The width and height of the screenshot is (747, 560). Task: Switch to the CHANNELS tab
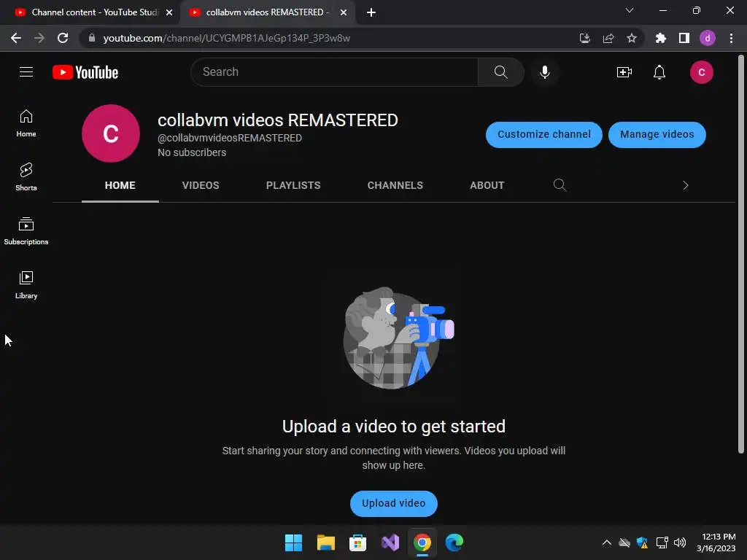(395, 185)
